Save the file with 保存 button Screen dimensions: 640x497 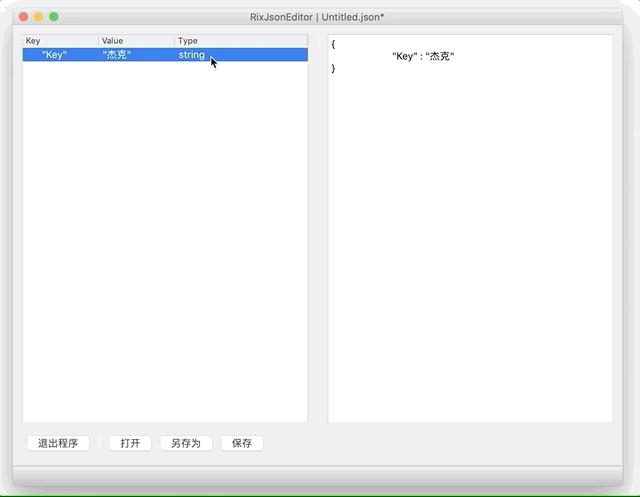coord(242,443)
